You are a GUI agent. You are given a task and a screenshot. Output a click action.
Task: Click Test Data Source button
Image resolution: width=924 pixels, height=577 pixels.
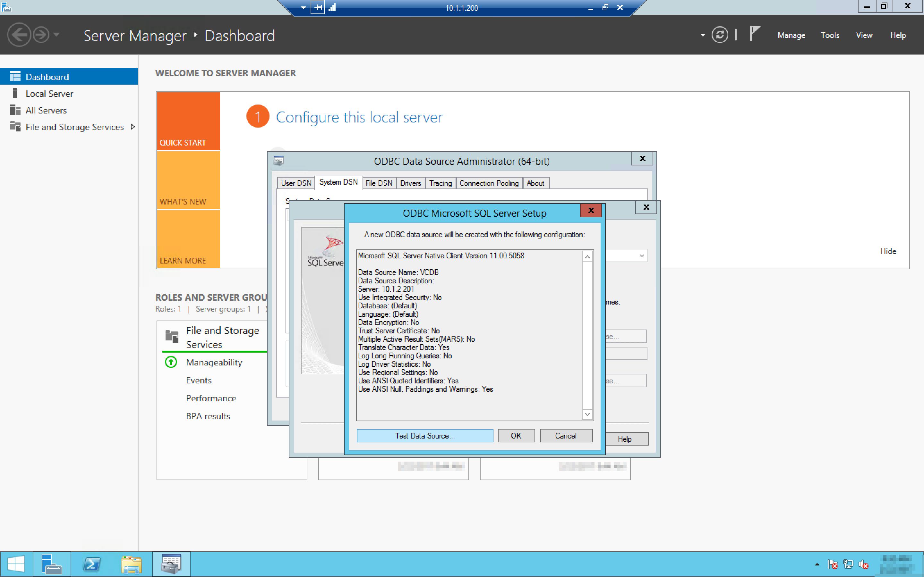click(x=424, y=435)
